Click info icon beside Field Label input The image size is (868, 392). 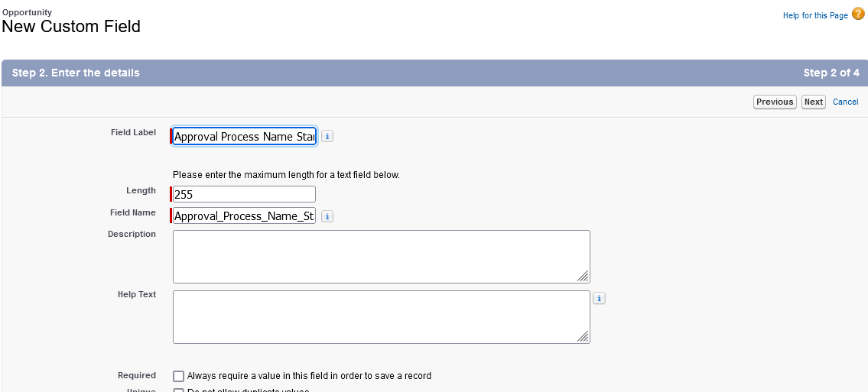tap(327, 137)
